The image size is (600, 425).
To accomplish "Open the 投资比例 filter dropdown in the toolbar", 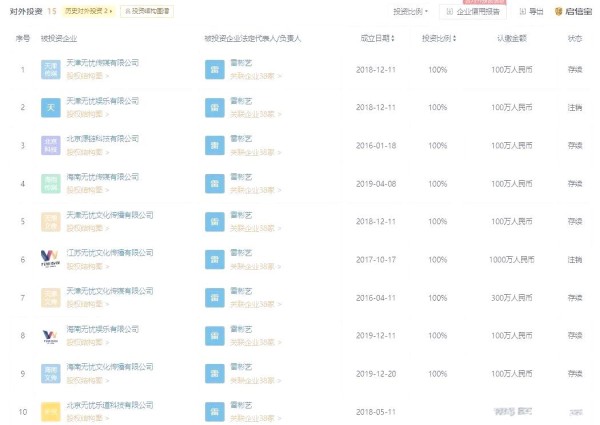I will pyautogui.click(x=411, y=11).
